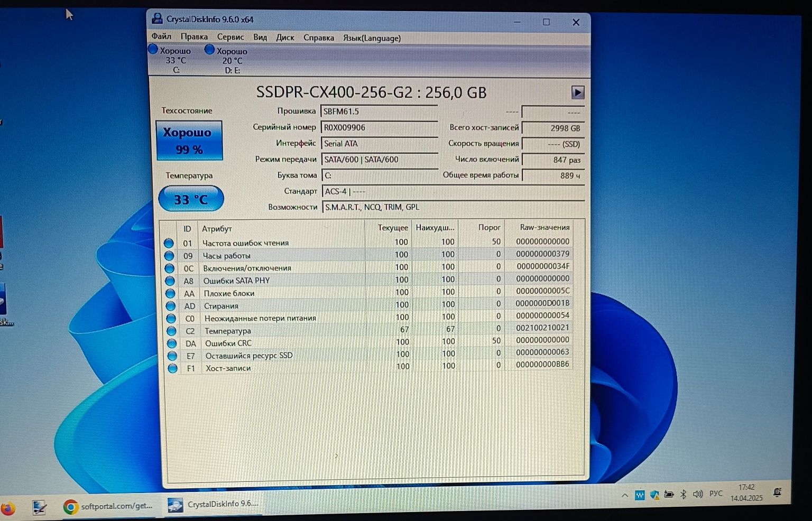Click the volume speaker tray icon
812x521 pixels.
(698, 494)
